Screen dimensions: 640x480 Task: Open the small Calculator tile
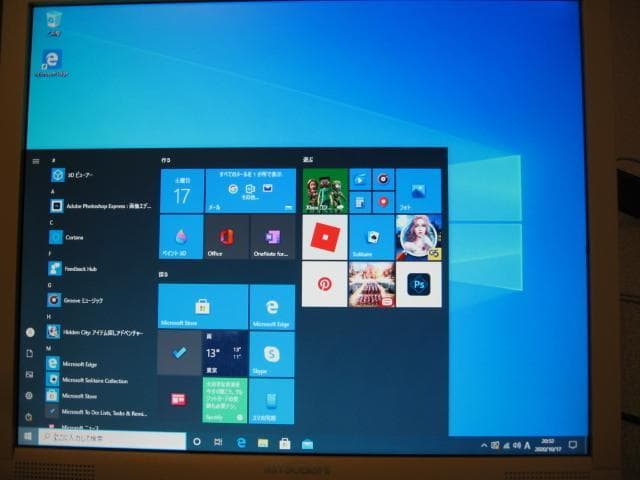tap(360, 202)
